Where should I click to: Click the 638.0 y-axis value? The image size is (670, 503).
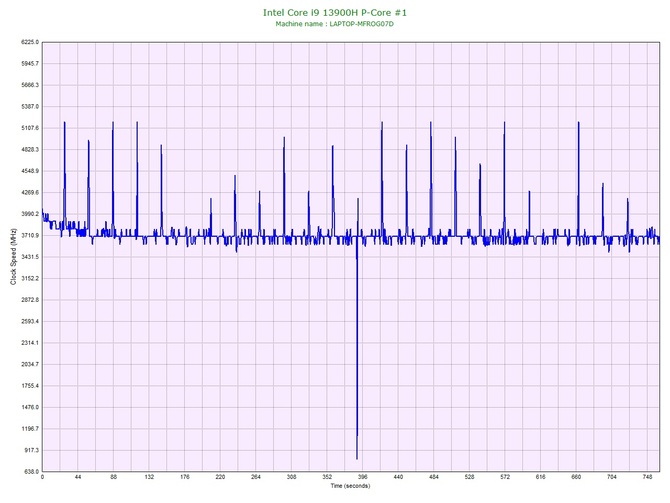point(31,472)
